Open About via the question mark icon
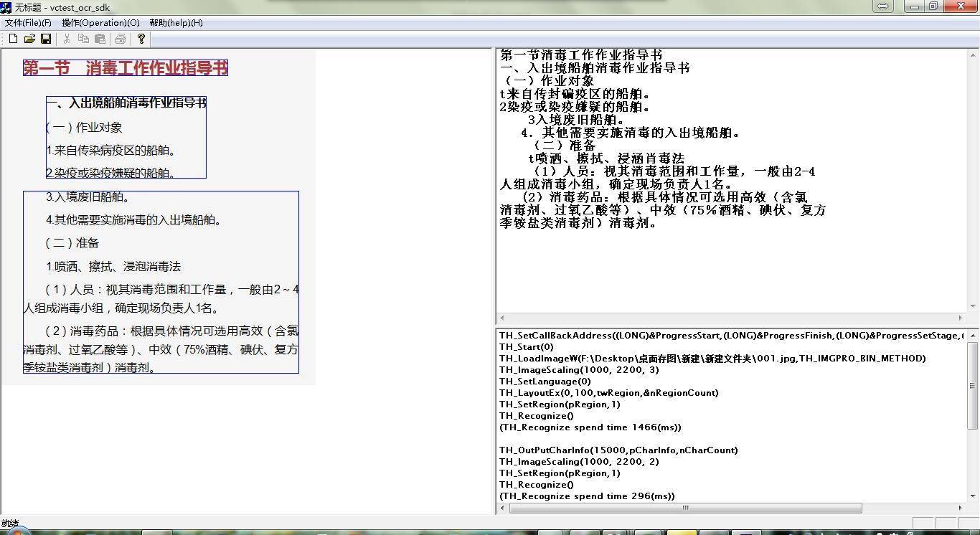Image resolution: width=980 pixels, height=535 pixels. point(141,39)
